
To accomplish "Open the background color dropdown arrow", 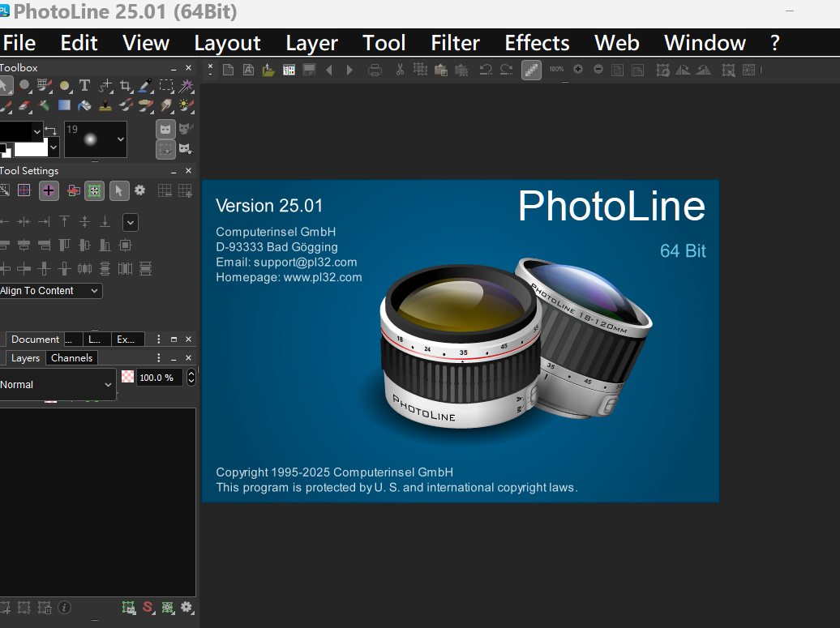I will point(53,147).
